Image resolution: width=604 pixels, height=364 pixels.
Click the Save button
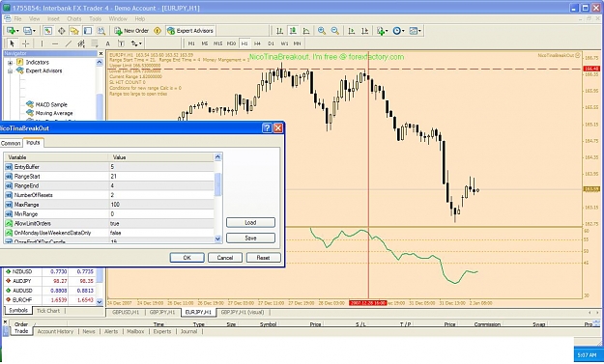(x=250, y=238)
